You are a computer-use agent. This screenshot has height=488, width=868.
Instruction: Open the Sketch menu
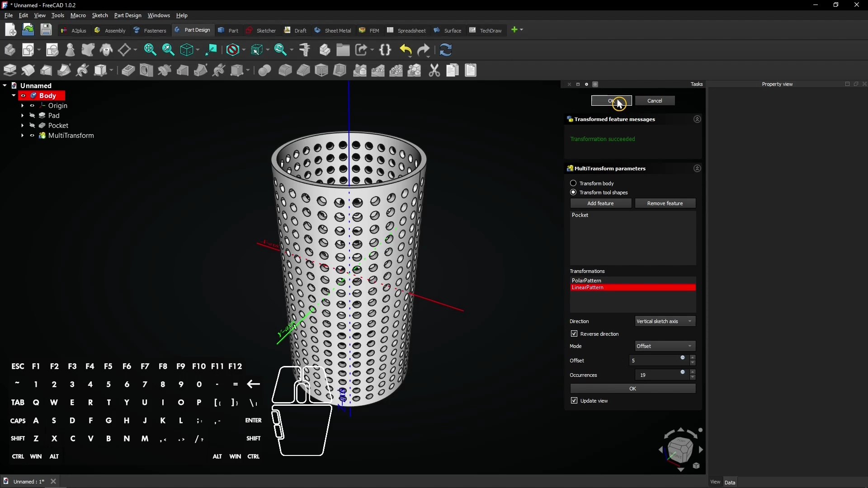[x=99, y=15]
